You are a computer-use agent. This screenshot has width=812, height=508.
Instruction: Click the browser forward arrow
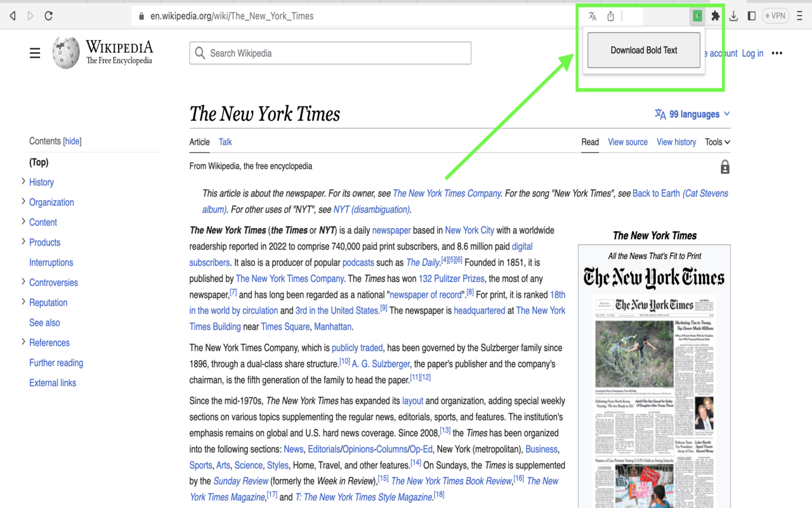[x=30, y=16]
